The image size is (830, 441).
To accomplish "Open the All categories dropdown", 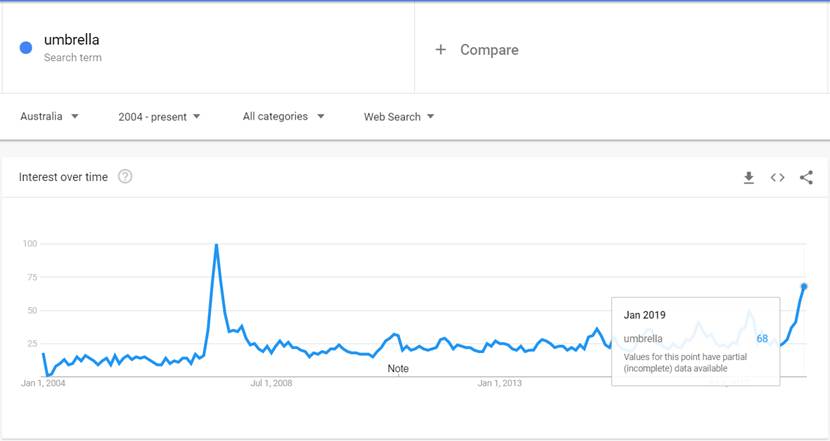I will [283, 117].
